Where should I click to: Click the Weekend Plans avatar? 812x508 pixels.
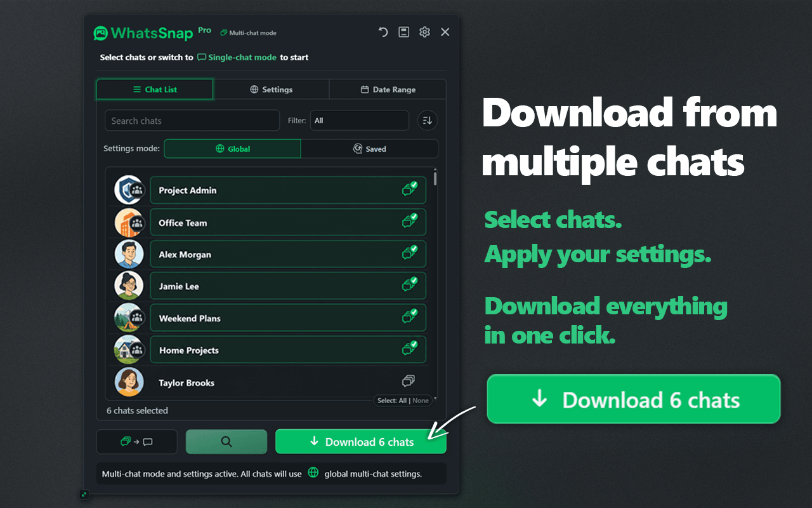(129, 317)
